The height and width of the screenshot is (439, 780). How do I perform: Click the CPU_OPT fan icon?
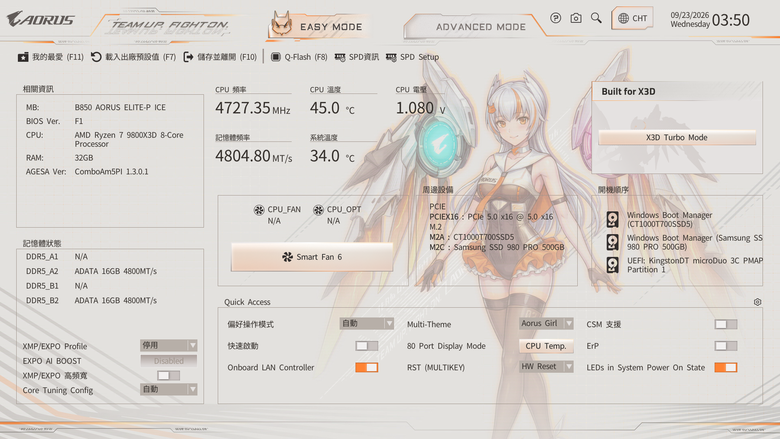[x=318, y=210]
